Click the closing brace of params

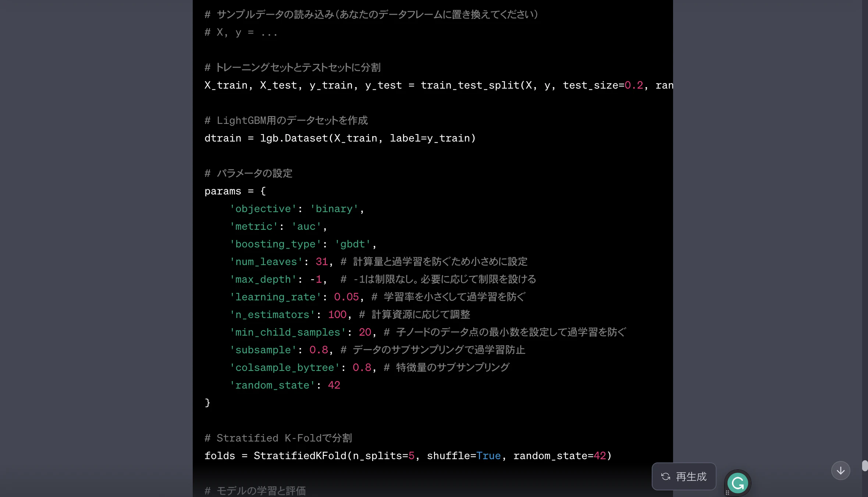pyautogui.click(x=207, y=403)
